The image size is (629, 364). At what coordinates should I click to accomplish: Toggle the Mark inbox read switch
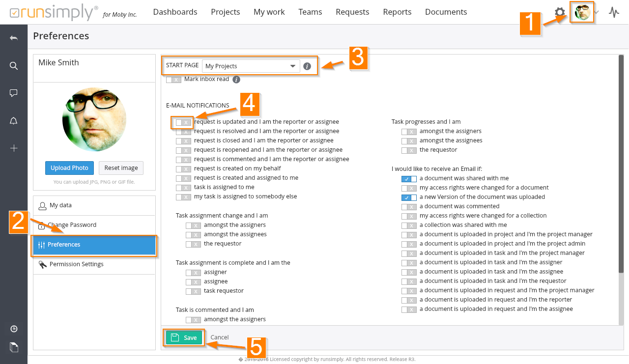[173, 80]
